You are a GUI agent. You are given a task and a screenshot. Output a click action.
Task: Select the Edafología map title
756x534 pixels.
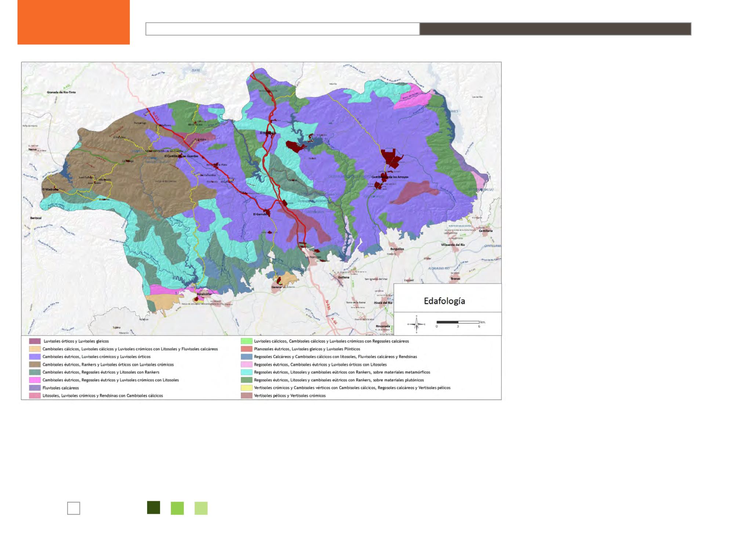444,301
